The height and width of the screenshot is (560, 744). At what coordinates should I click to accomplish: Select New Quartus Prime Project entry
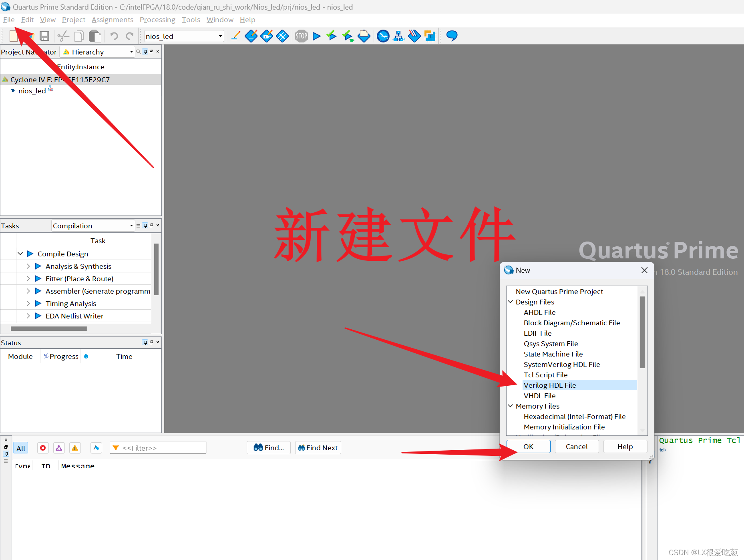(559, 292)
